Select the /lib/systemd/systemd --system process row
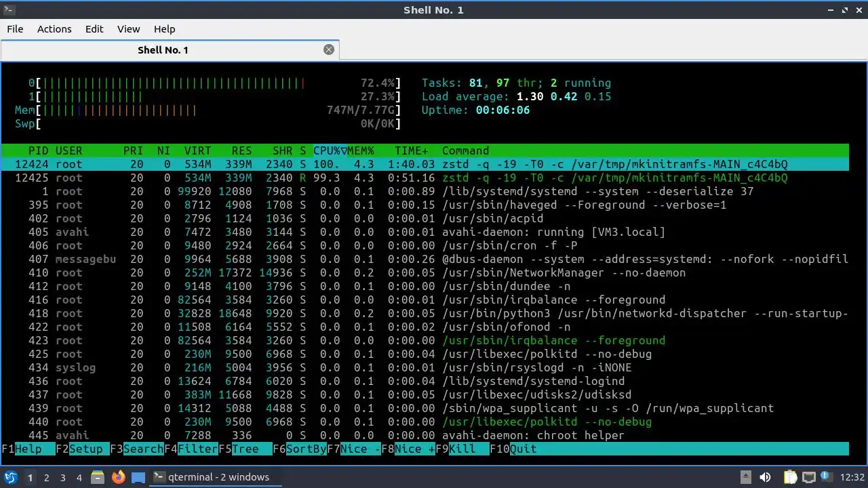Viewport: 868px width, 488px height. (425, 191)
